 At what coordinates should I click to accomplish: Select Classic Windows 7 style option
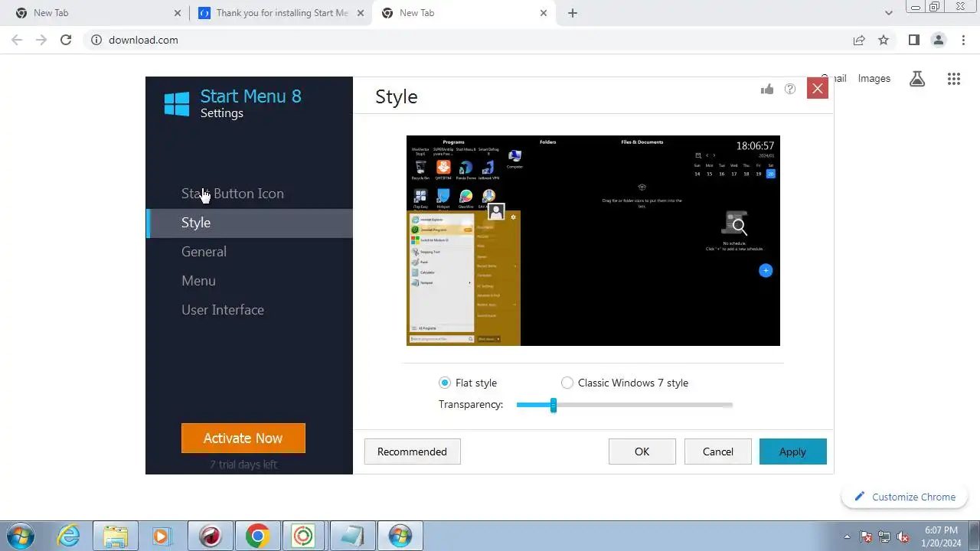click(567, 383)
